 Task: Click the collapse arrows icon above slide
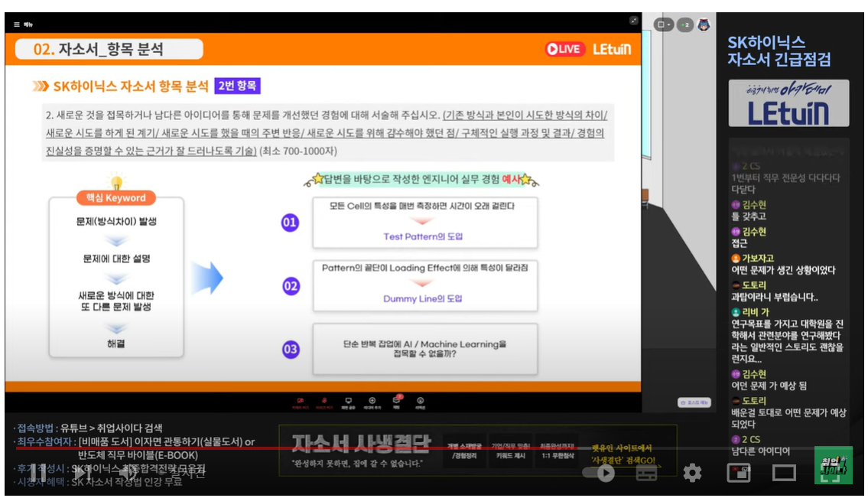pos(633,21)
